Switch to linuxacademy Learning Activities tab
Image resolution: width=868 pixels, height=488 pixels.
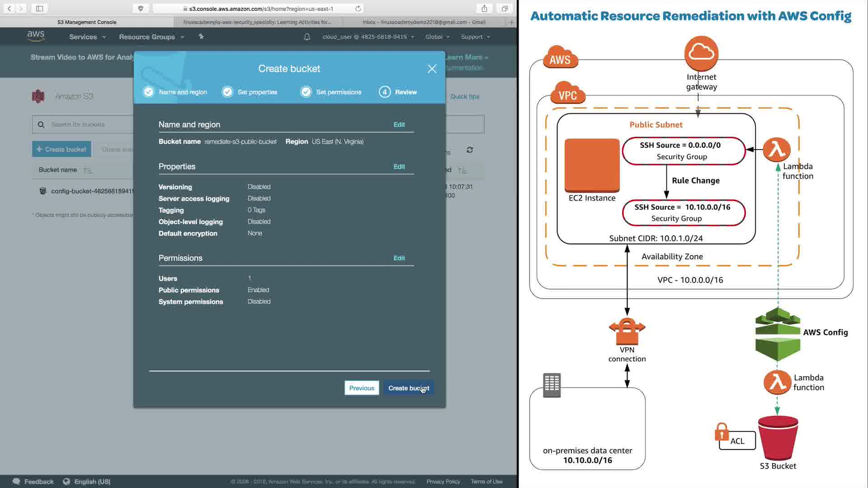257,22
